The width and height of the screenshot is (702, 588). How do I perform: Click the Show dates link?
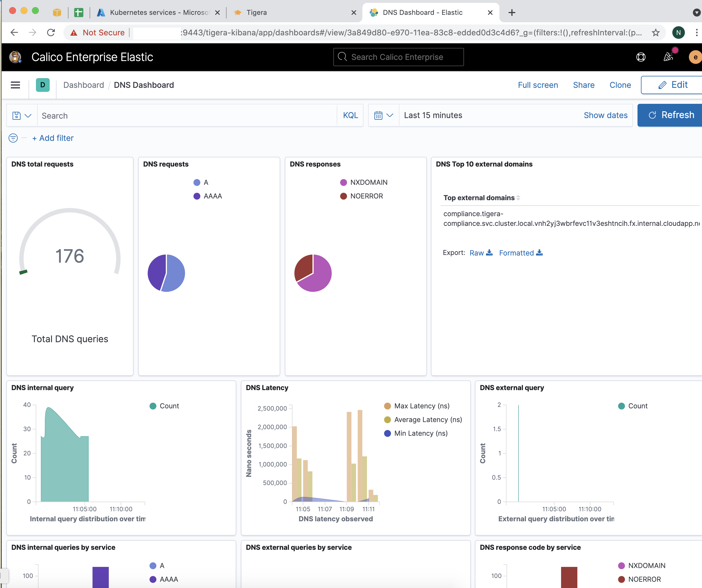coord(605,115)
